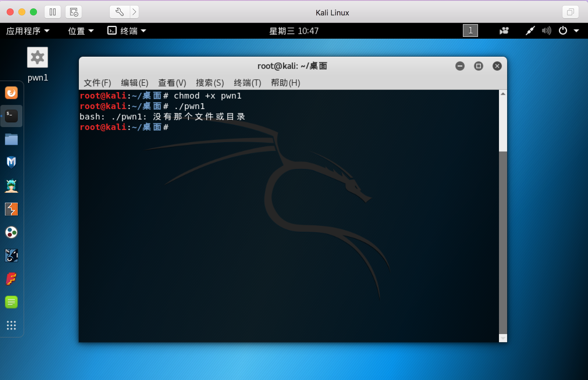Click the './pwn1' command text
Viewport: 588px width, 380px height.
(x=189, y=106)
